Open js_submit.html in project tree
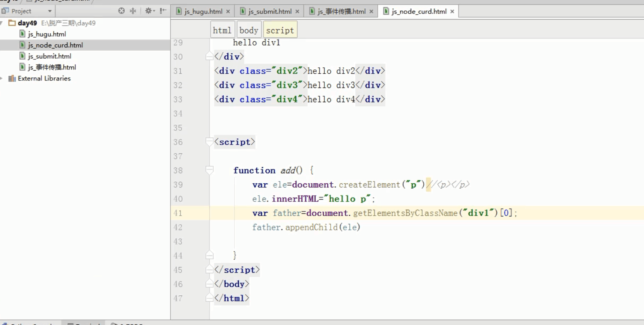Image resolution: width=644 pixels, height=325 pixels. pos(50,56)
